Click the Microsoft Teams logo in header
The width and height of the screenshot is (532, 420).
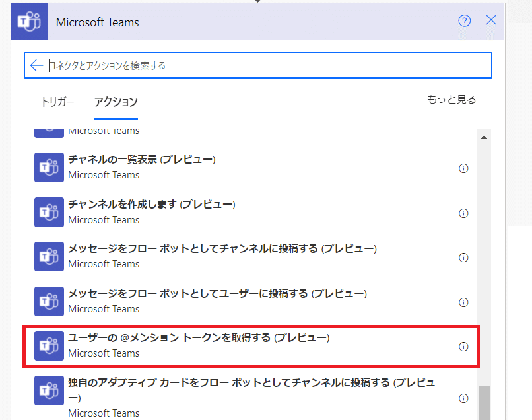click(29, 22)
